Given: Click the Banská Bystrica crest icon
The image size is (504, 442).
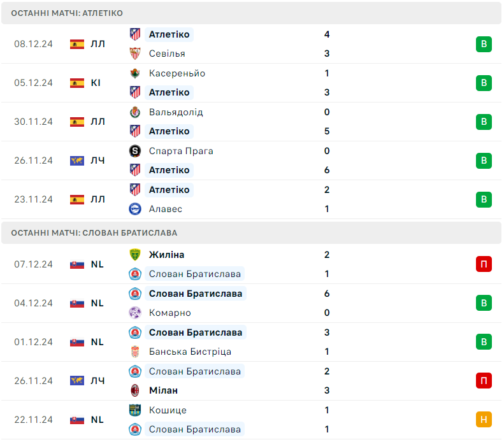Looking at the screenshot, I should click(135, 352).
